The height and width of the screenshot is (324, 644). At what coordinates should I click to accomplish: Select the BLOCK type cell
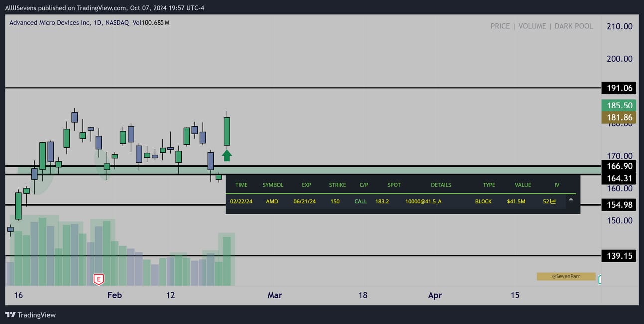tap(483, 201)
